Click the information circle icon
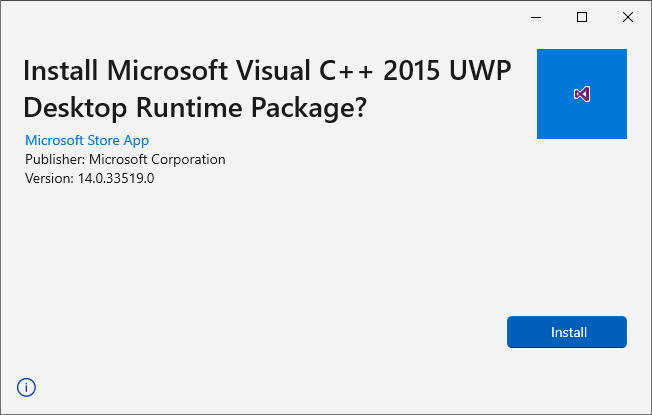Image resolution: width=652 pixels, height=415 pixels. 26,387
